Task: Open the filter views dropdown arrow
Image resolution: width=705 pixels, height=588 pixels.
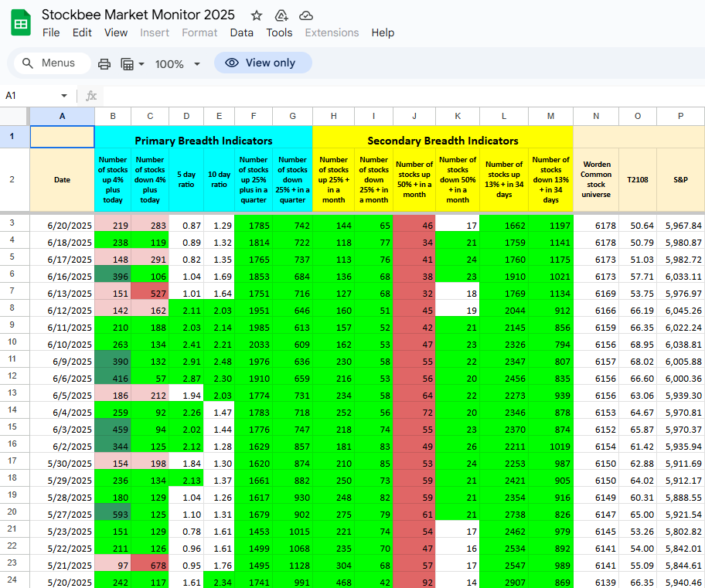Action: tap(141, 64)
